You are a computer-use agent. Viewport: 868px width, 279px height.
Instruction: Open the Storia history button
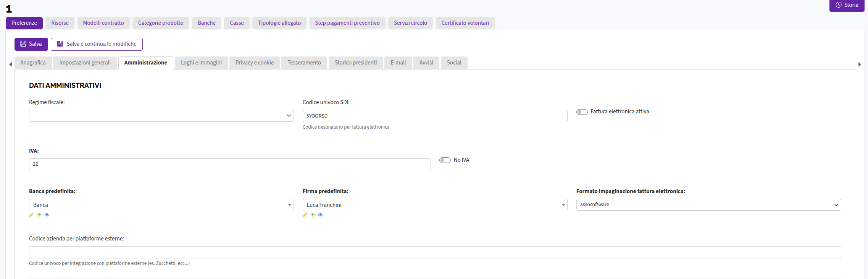pyautogui.click(x=847, y=5)
